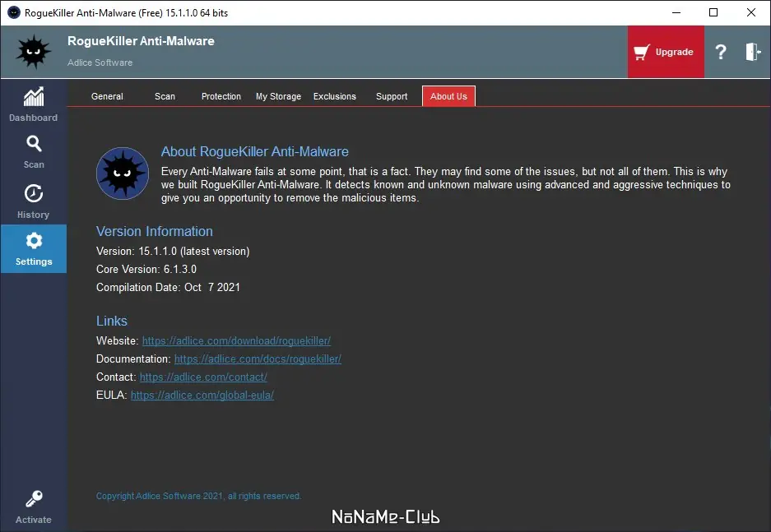The height and width of the screenshot is (532, 771).
Task: Click the red Upgrade button
Action: coord(666,52)
